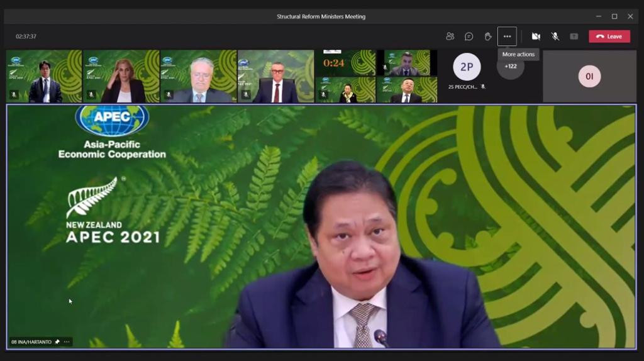Open the More actions ellipsis menu
This screenshot has height=361, width=644.
(x=508, y=36)
